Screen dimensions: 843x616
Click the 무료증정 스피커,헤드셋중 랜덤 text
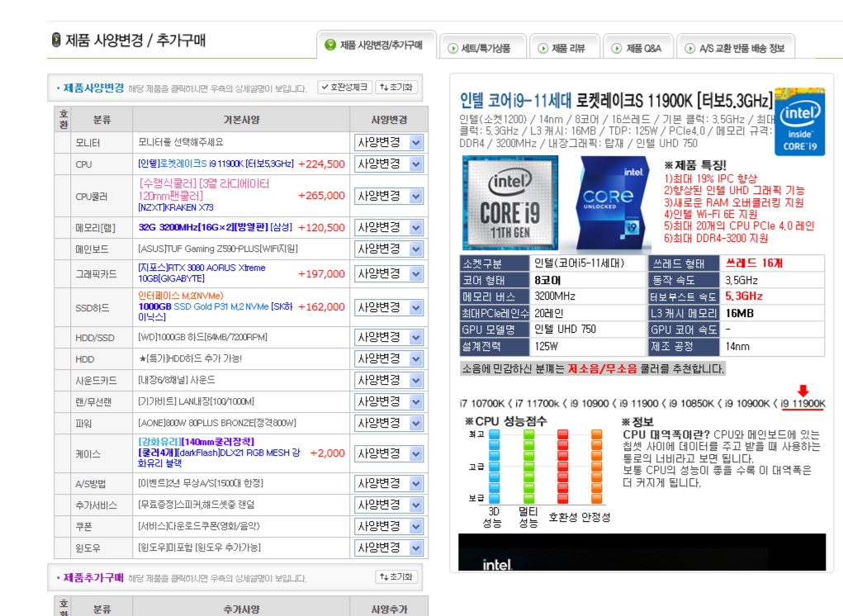point(197,505)
